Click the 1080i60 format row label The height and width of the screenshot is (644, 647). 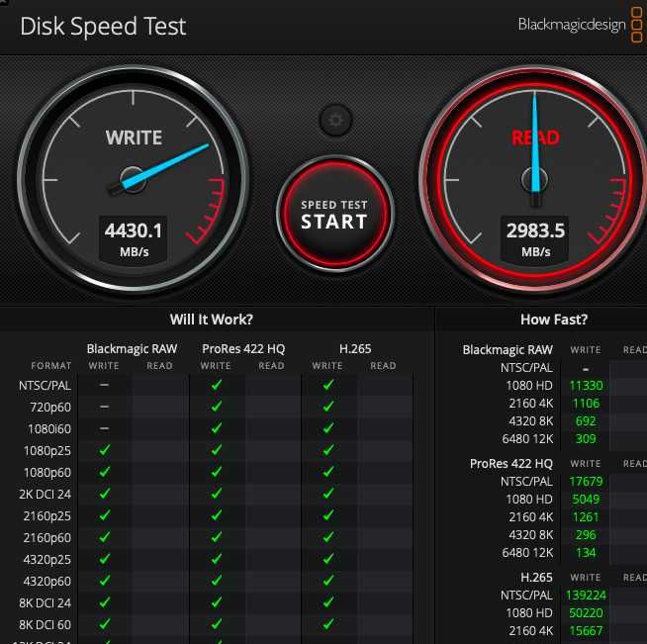[x=49, y=429]
